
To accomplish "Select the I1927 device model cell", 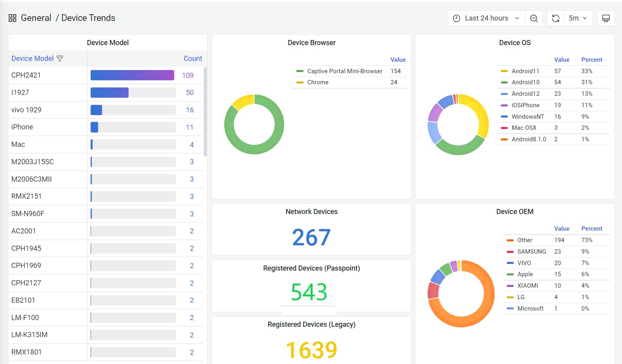I will click(x=47, y=93).
